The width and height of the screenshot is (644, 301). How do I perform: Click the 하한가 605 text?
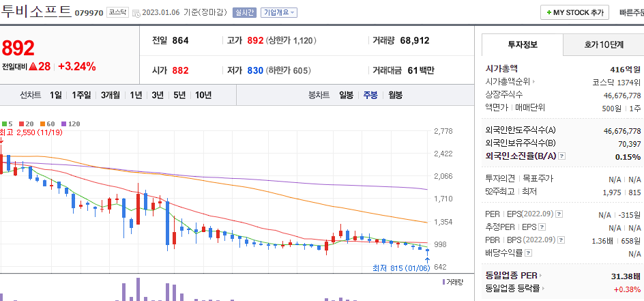pos(289,70)
